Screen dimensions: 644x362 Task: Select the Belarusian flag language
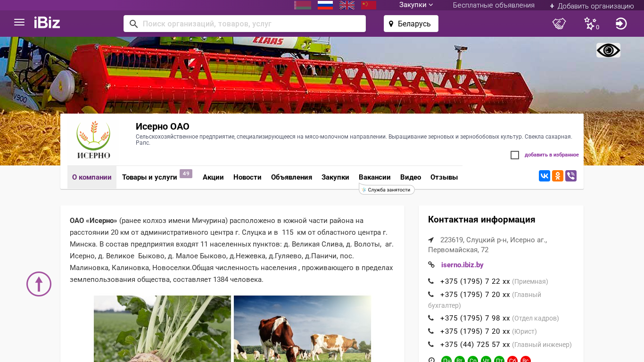click(x=303, y=5)
